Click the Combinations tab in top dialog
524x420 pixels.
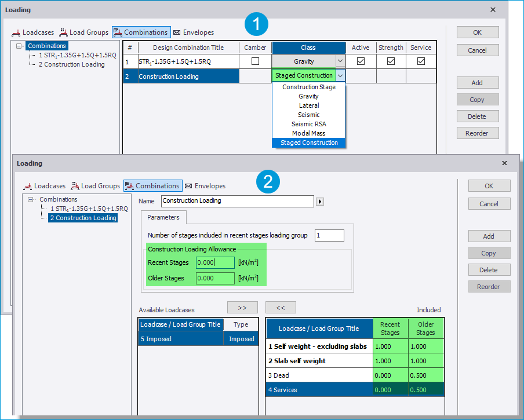coord(143,32)
